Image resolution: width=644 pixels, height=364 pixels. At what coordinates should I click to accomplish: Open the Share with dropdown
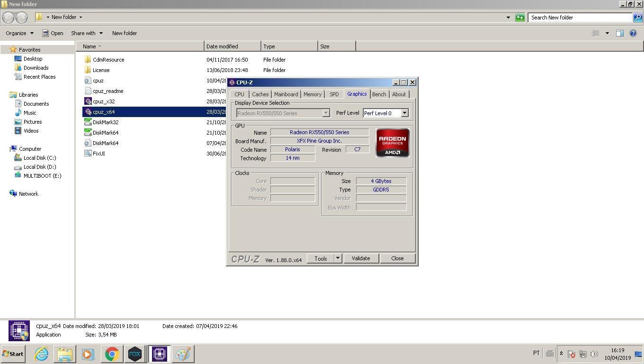coord(87,33)
